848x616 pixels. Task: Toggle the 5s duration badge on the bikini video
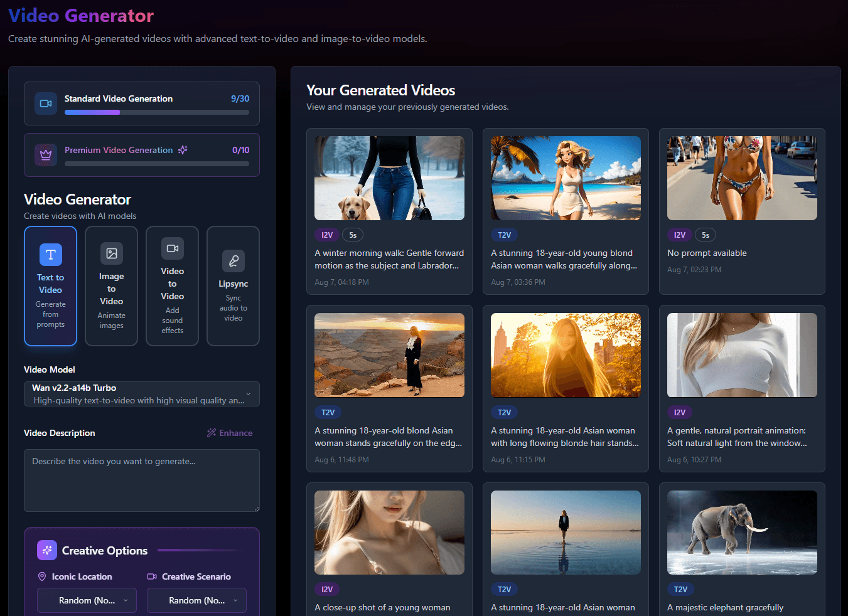click(x=705, y=234)
